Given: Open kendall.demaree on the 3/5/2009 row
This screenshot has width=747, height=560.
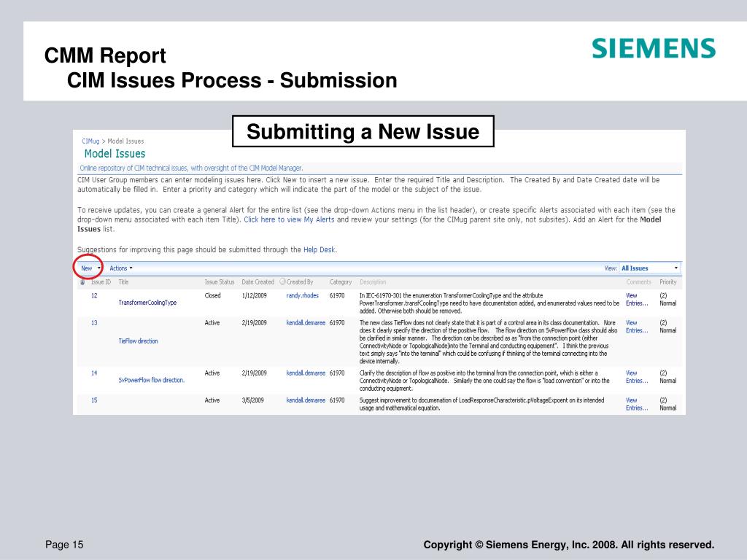Looking at the screenshot, I should pyautogui.click(x=306, y=400).
